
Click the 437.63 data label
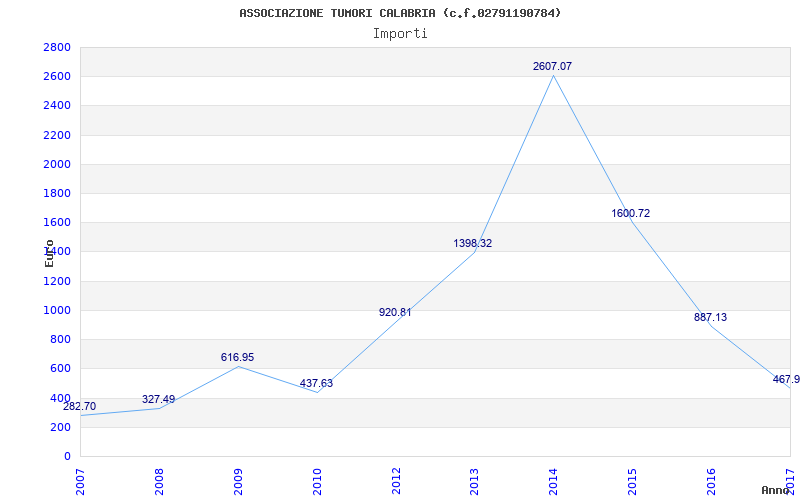pos(316,383)
